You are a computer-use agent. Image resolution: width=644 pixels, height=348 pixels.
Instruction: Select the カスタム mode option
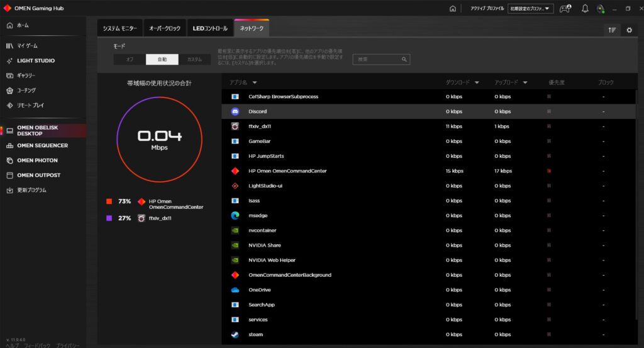[x=195, y=59]
